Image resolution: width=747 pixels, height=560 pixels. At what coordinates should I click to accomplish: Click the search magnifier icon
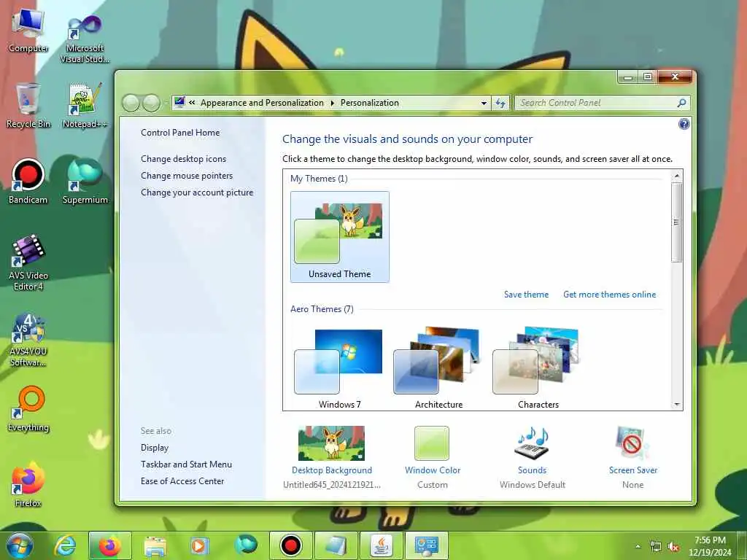(x=681, y=103)
